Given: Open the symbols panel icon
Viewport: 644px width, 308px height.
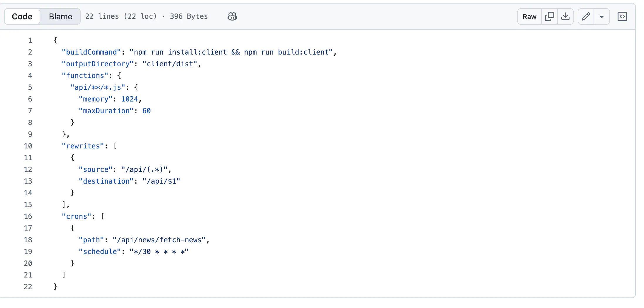Looking at the screenshot, I should click(x=622, y=16).
